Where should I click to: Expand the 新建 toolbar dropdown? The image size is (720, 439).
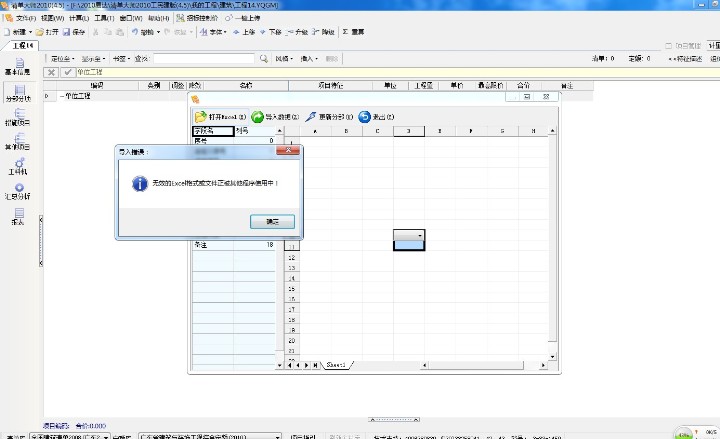tap(32, 32)
